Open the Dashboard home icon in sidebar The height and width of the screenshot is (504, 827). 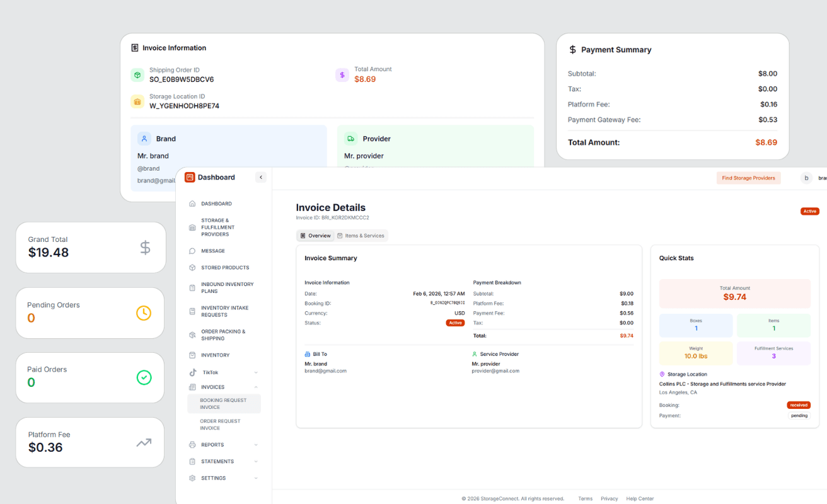tap(191, 203)
